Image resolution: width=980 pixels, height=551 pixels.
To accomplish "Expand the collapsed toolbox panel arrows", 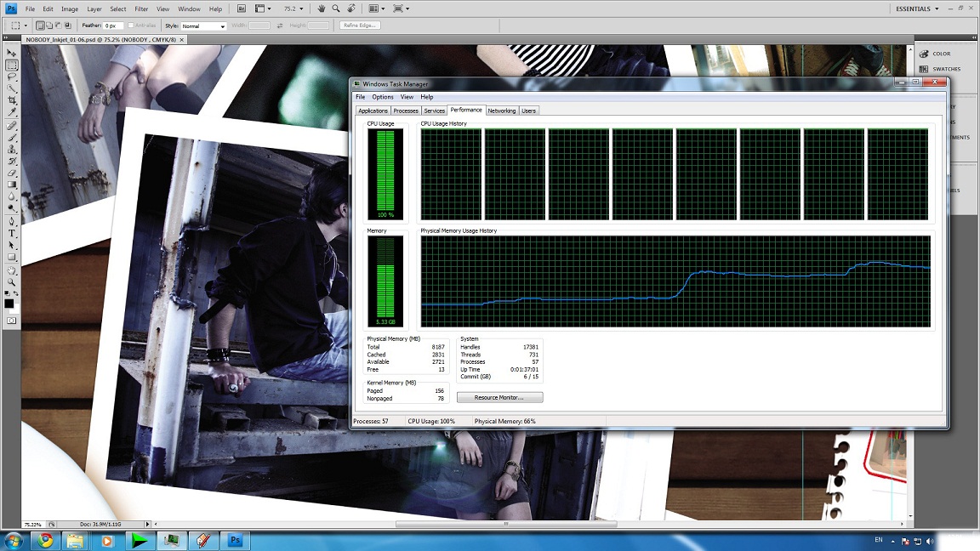I will coord(6,38).
